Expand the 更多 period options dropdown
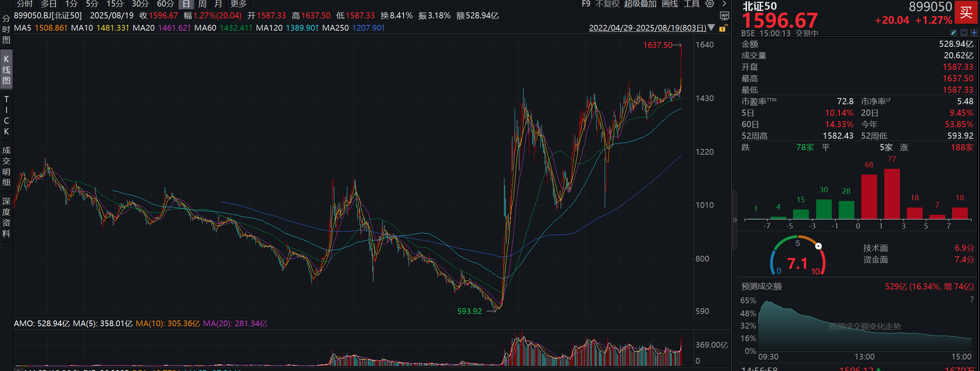The width and height of the screenshot is (980, 371). 238,4
